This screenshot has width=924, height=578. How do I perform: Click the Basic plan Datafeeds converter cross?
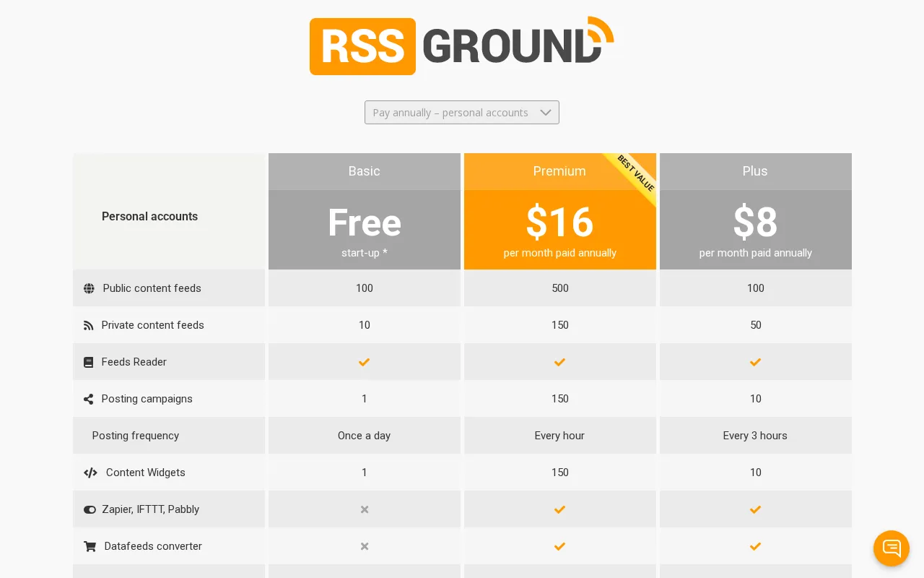[365, 546]
